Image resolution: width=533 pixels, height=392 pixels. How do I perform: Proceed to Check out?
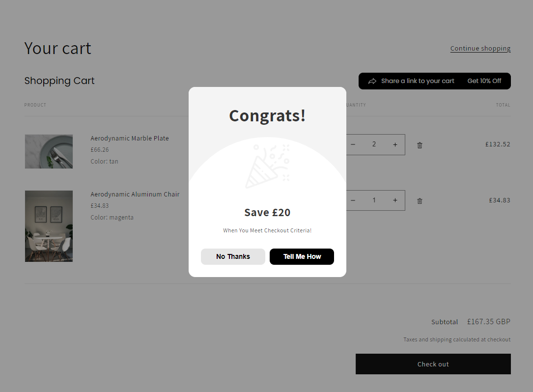pyautogui.click(x=433, y=364)
